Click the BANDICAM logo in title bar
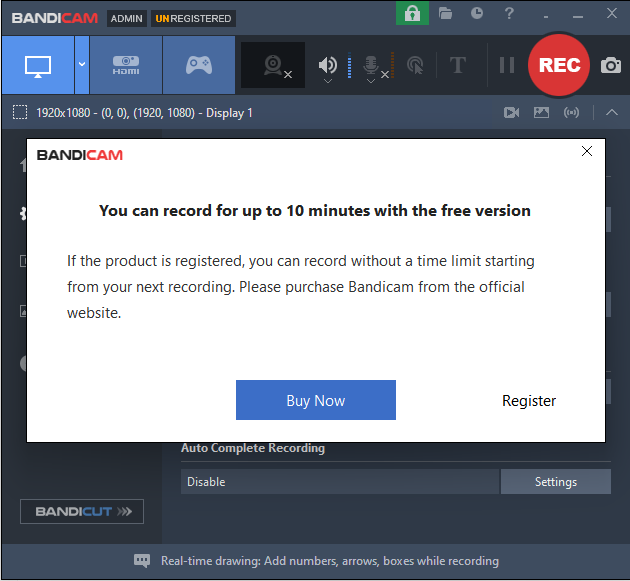This screenshot has width=630, height=581. point(55,18)
